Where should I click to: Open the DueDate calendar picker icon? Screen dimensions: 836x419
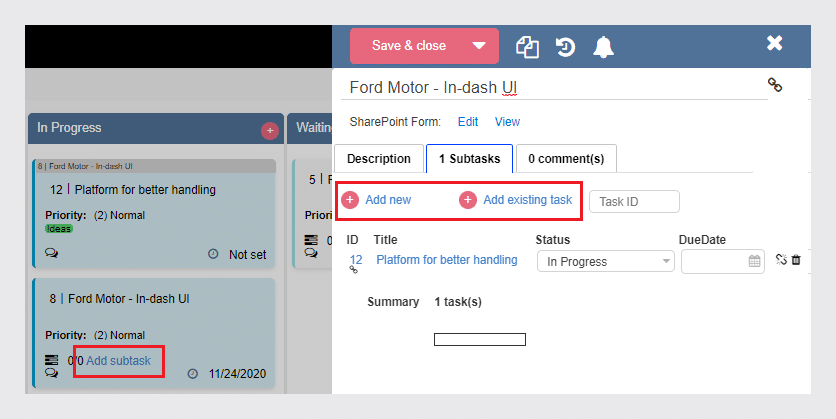(x=754, y=261)
